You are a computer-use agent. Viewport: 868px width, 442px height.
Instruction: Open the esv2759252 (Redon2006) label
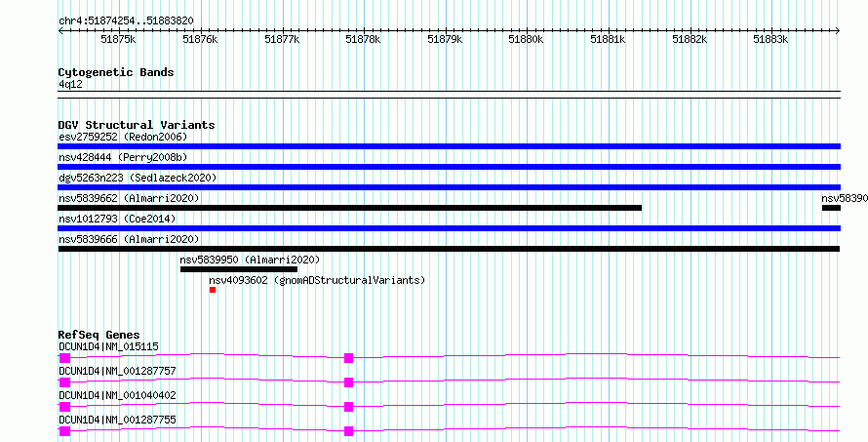(123, 137)
